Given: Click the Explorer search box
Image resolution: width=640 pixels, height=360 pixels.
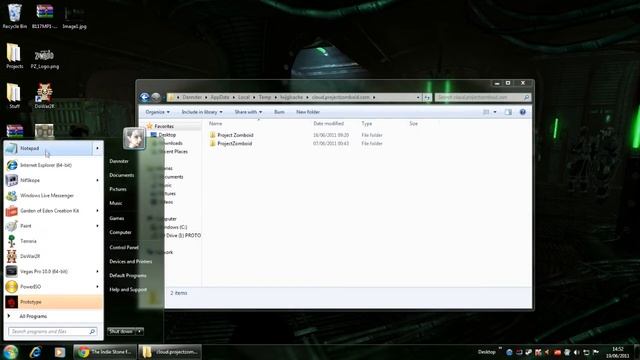Looking at the screenshot, I should click(x=483, y=97).
